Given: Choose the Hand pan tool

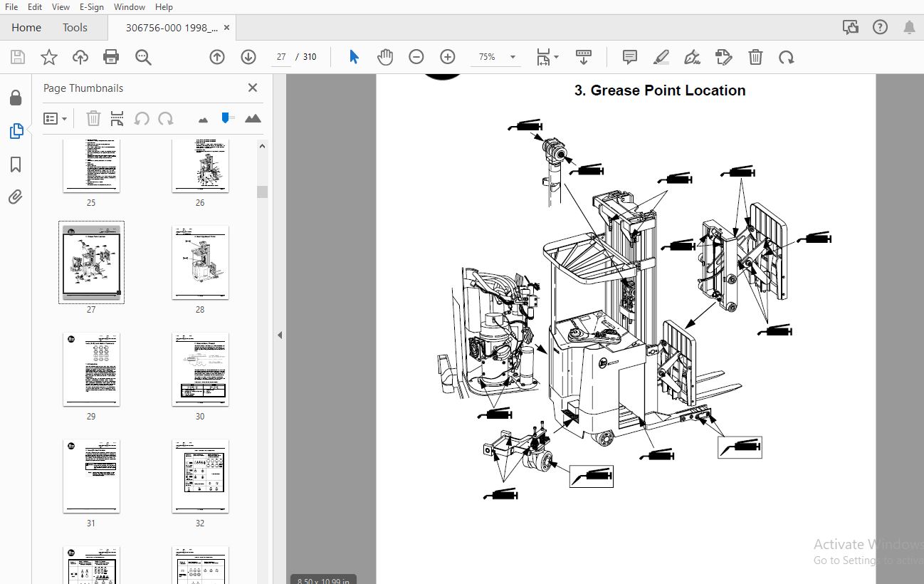Looking at the screenshot, I should (385, 57).
